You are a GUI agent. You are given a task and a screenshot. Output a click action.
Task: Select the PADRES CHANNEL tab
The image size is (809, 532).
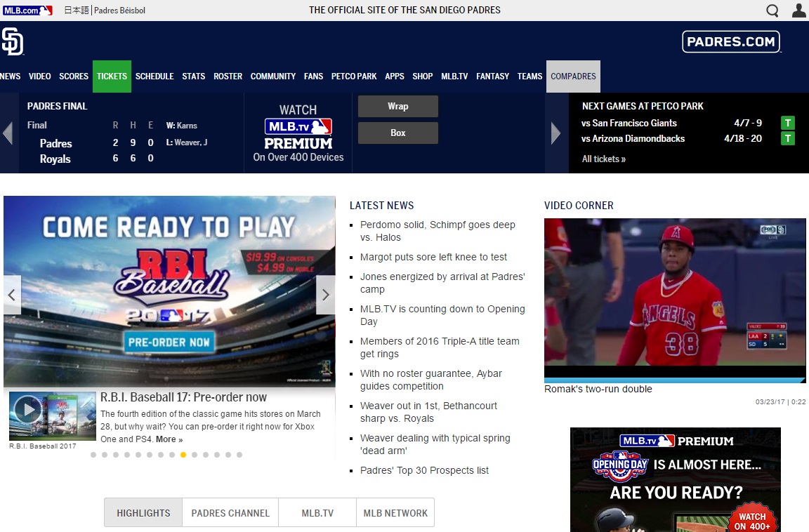[x=230, y=513]
